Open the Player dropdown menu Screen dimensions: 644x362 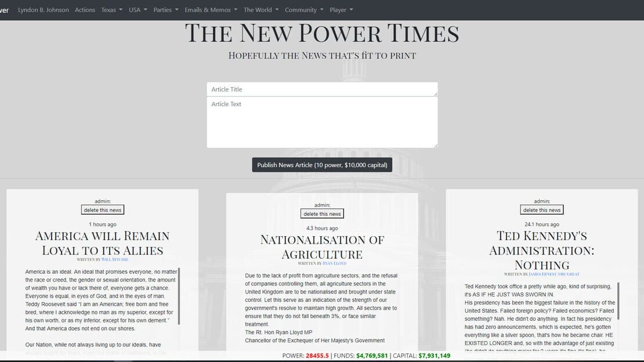341,10
